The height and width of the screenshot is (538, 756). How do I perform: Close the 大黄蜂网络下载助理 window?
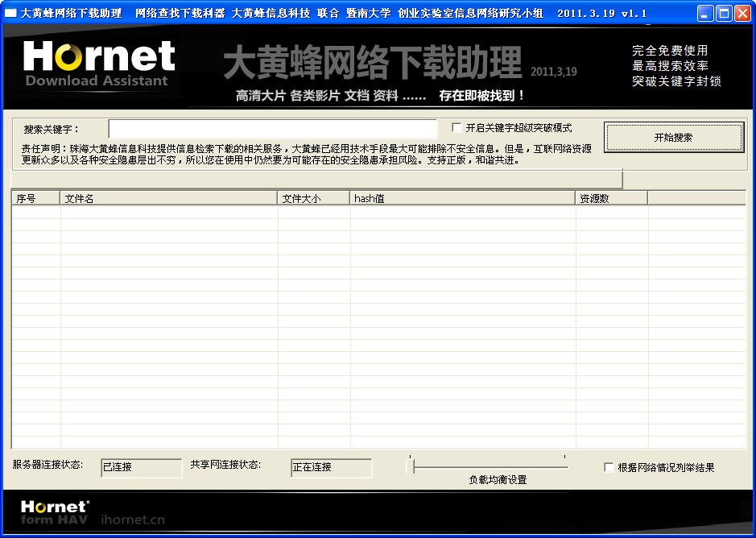(x=742, y=13)
